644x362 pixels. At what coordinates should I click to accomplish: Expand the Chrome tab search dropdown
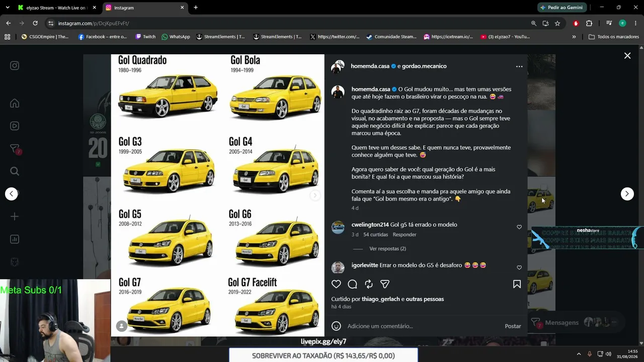click(7, 8)
